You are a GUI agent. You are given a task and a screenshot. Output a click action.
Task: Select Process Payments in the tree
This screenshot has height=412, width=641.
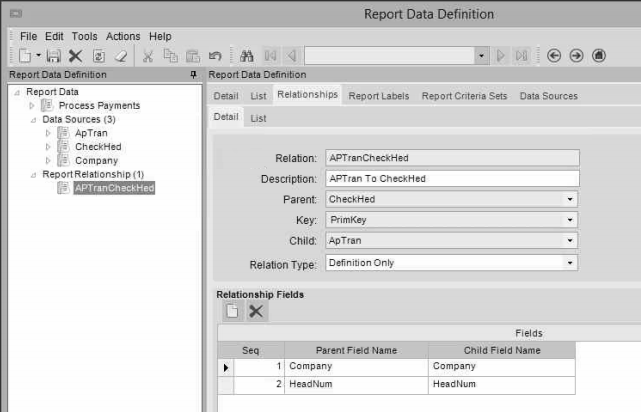click(99, 105)
